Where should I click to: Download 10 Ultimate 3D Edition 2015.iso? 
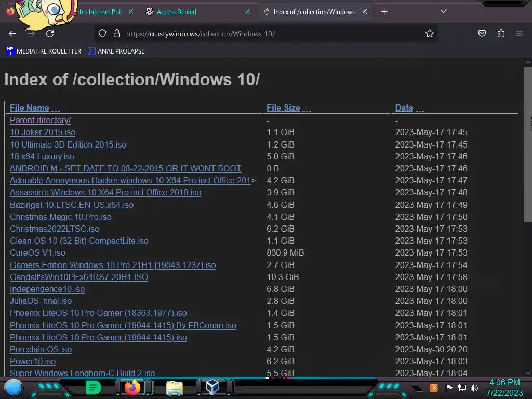[68, 144]
